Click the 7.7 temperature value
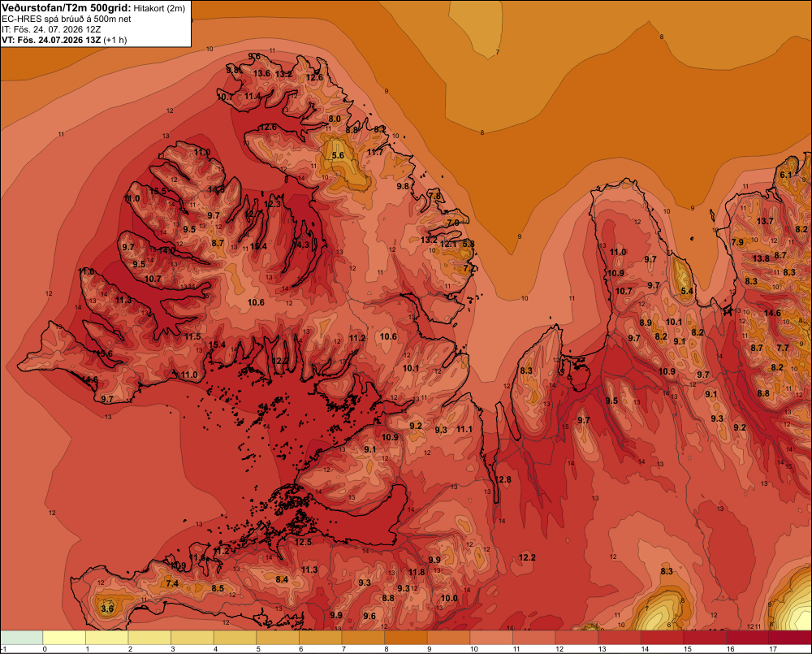The width and height of the screenshot is (812, 654). point(783,348)
